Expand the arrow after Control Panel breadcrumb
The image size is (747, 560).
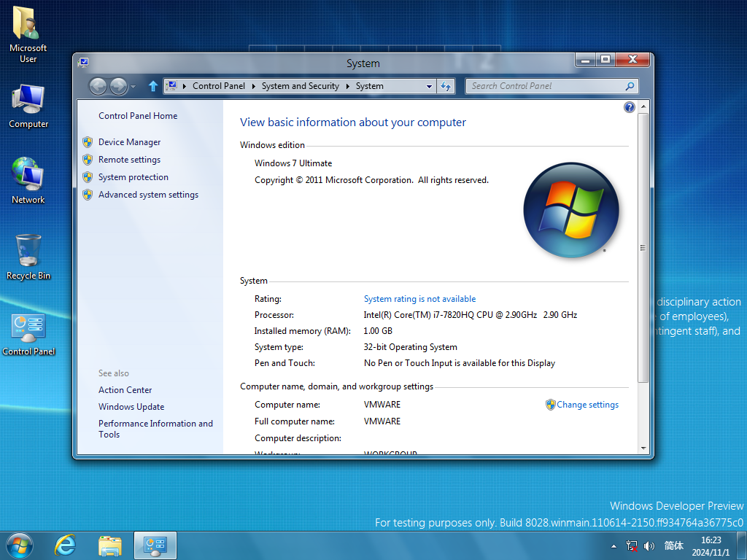click(x=253, y=86)
